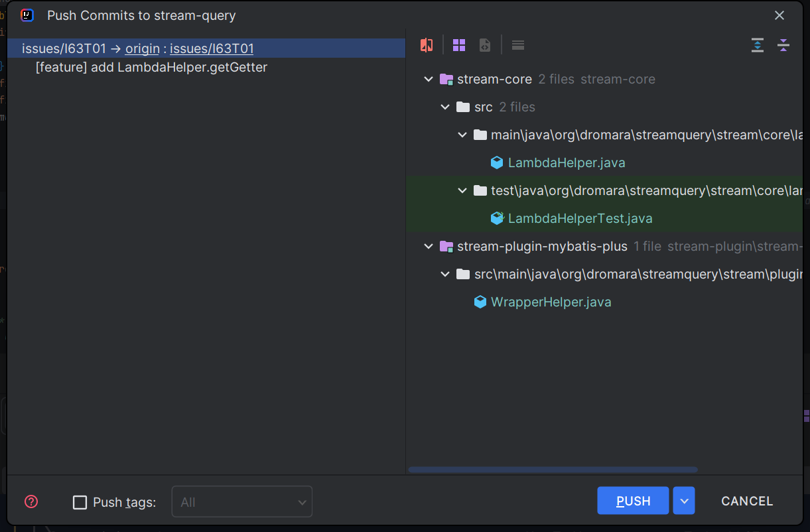Viewport: 810px width, 532px height.
Task: Click the commit details layout icon
Action: (518, 45)
